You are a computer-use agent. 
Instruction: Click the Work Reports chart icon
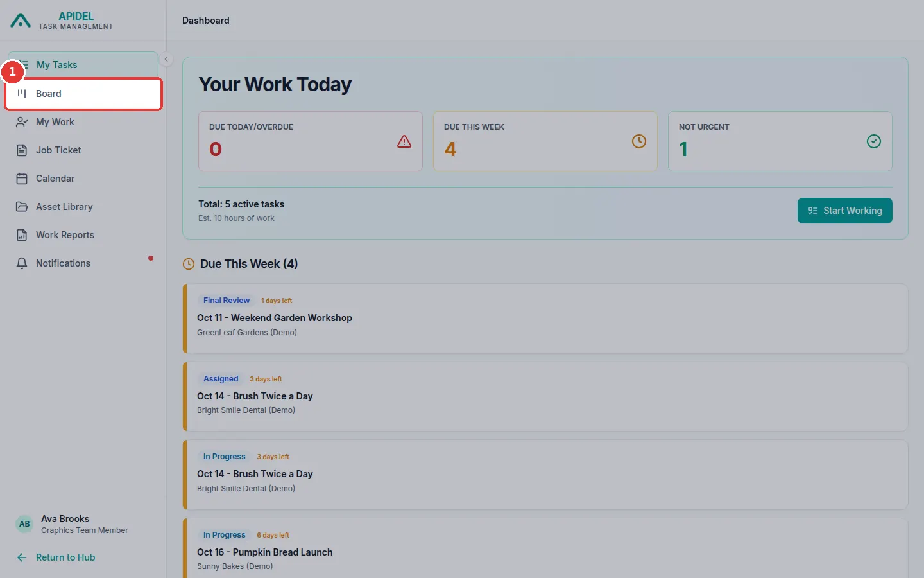[22, 235]
